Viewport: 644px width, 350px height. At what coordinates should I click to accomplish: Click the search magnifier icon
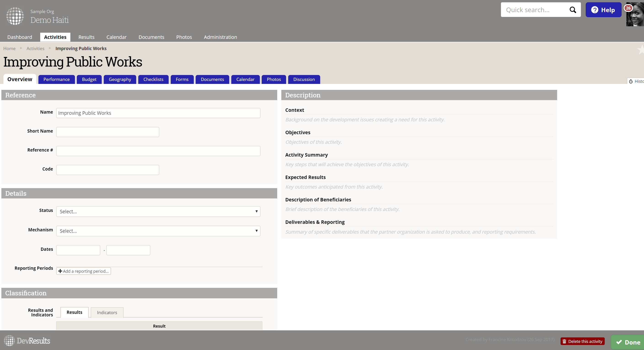pos(572,10)
